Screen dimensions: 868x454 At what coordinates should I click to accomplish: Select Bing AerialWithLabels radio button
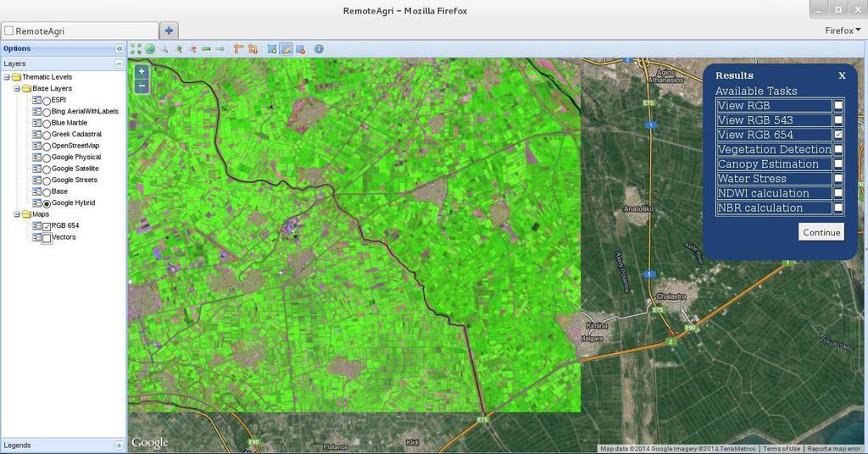point(47,113)
